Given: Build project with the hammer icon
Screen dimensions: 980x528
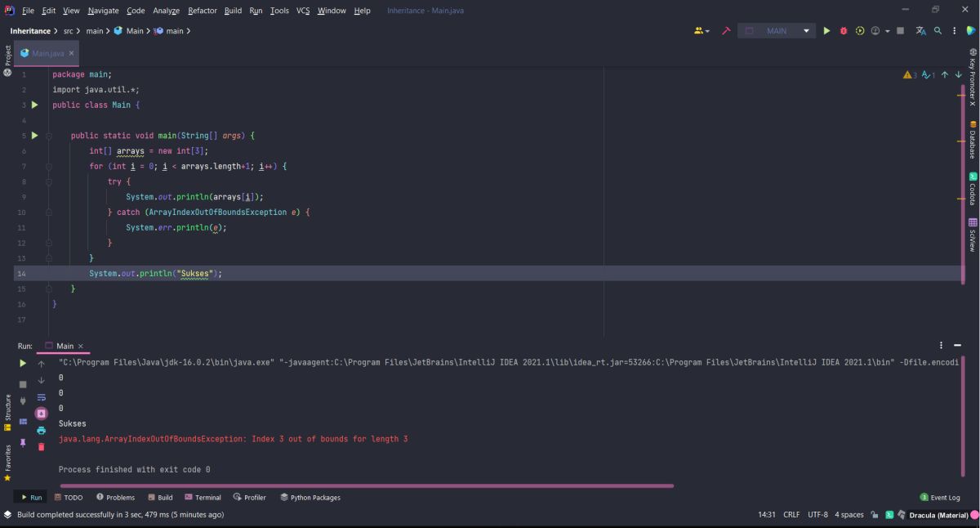Looking at the screenshot, I should click(726, 31).
